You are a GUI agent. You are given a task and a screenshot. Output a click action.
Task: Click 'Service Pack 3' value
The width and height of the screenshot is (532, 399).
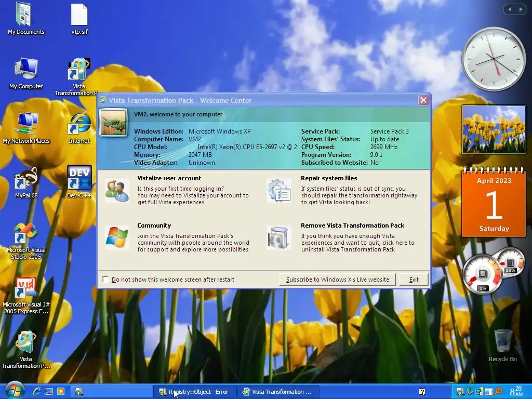pyautogui.click(x=390, y=131)
